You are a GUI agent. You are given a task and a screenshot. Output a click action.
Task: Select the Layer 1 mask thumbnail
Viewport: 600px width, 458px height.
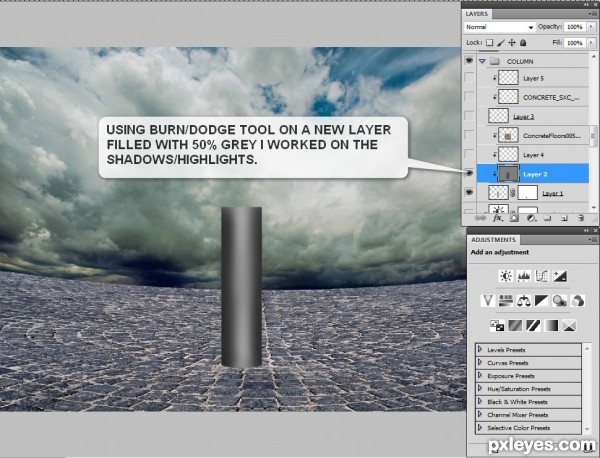(528, 192)
